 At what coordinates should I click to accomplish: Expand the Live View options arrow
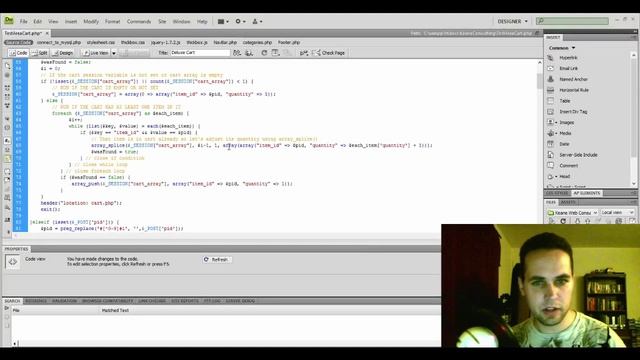click(x=114, y=53)
